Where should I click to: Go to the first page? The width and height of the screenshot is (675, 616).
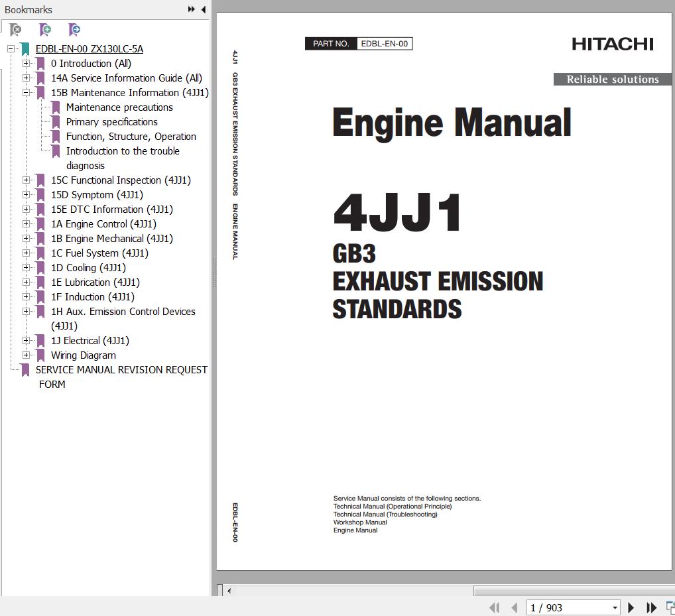494,608
